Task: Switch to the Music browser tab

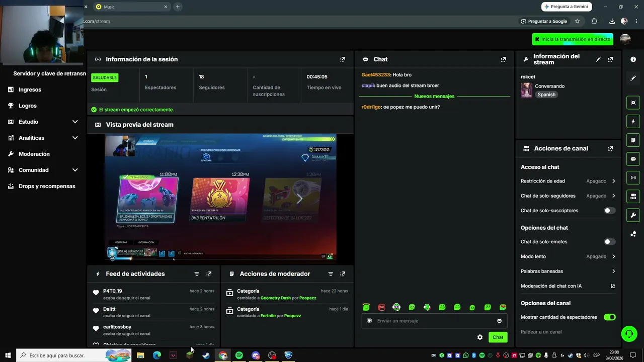Action: (132, 7)
